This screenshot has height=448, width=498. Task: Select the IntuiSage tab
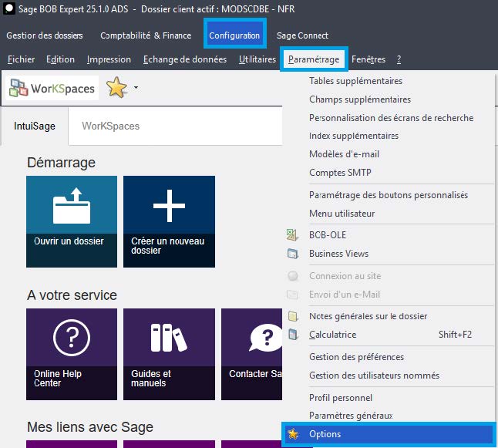point(35,126)
